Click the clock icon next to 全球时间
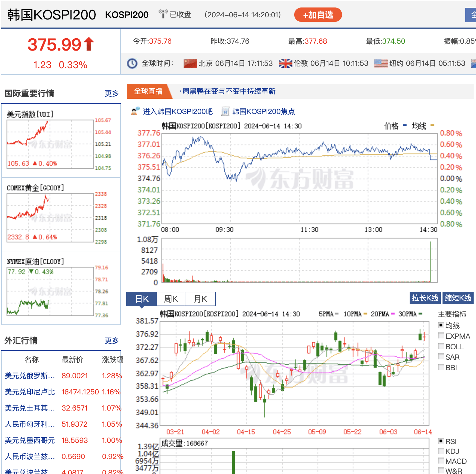 click(x=132, y=63)
